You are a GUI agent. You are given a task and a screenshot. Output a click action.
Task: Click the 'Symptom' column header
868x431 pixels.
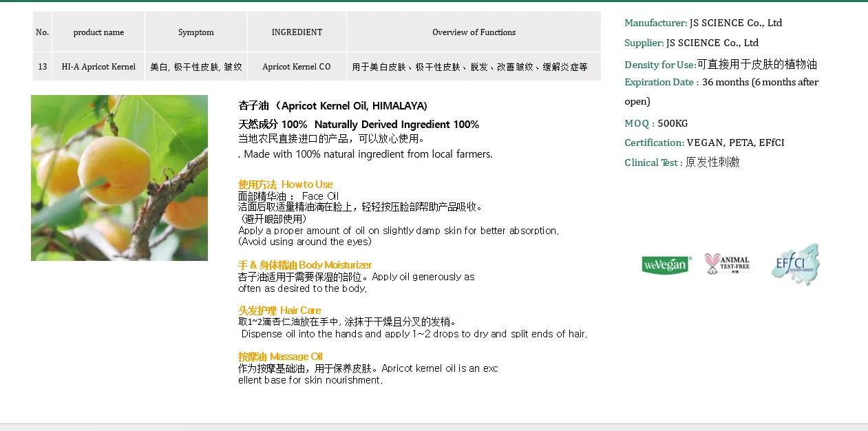pos(195,32)
